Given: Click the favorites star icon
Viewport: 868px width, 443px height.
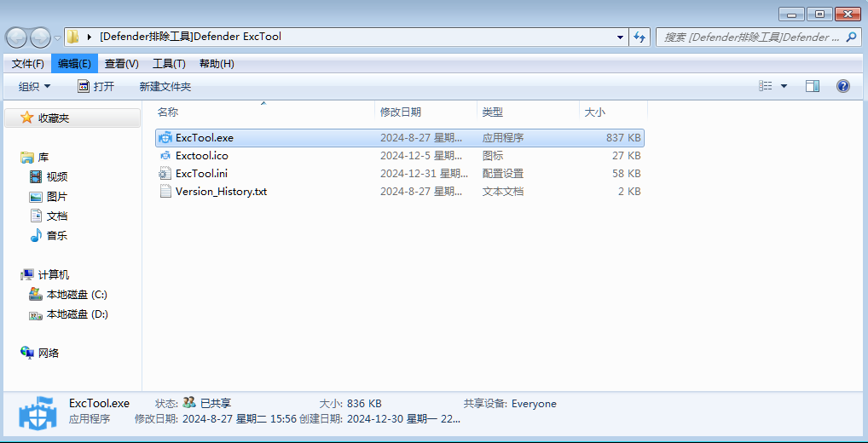Looking at the screenshot, I should pos(26,118).
